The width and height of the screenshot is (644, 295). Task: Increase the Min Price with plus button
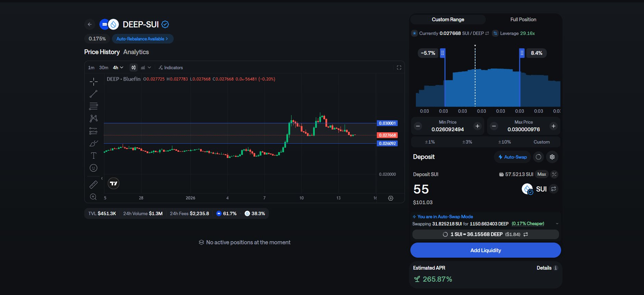(x=478, y=126)
